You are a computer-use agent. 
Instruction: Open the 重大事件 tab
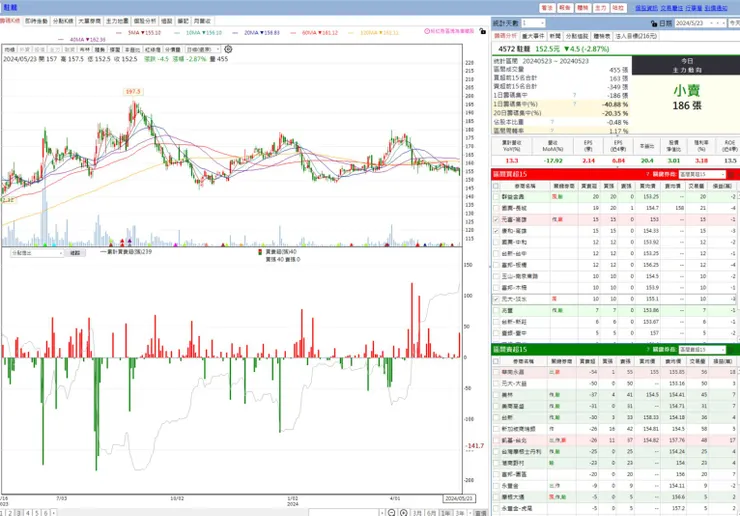533,36
